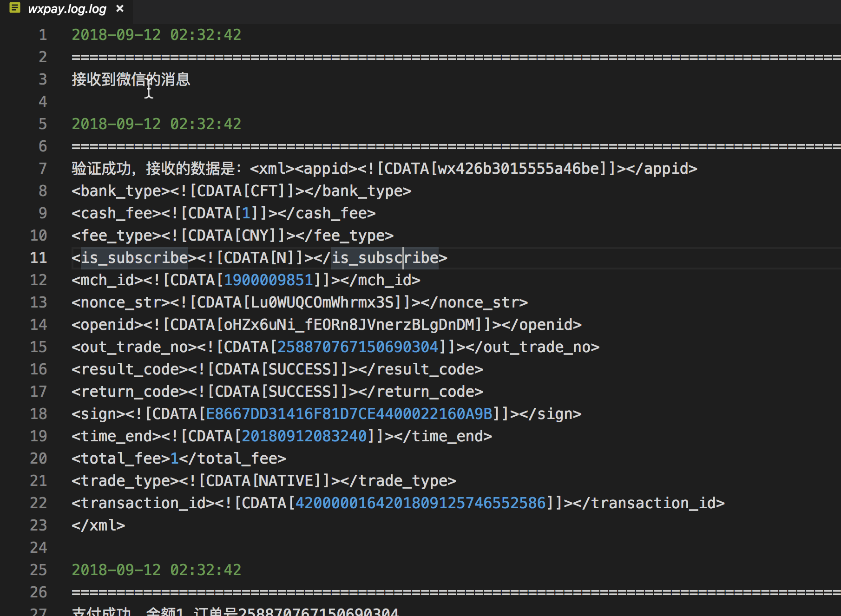The image size is (841, 616).
Task: Click the timestamp text on line 25
Action: [157, 570]
